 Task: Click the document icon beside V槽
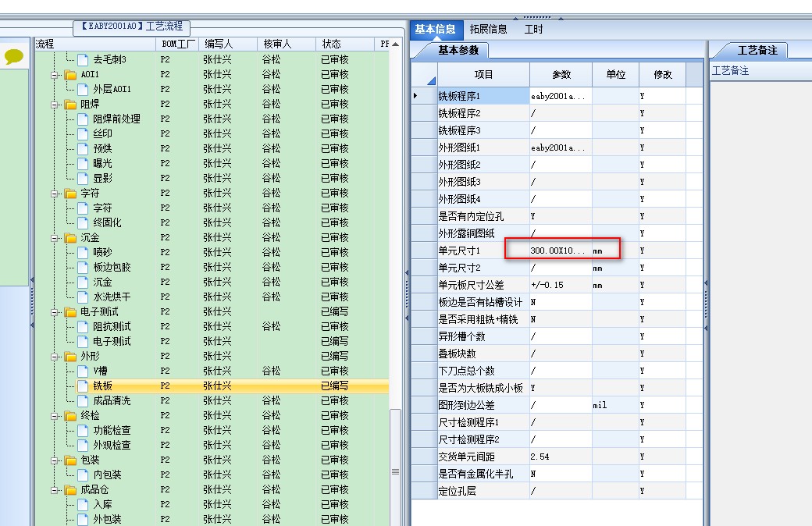[x=83, y=371]
